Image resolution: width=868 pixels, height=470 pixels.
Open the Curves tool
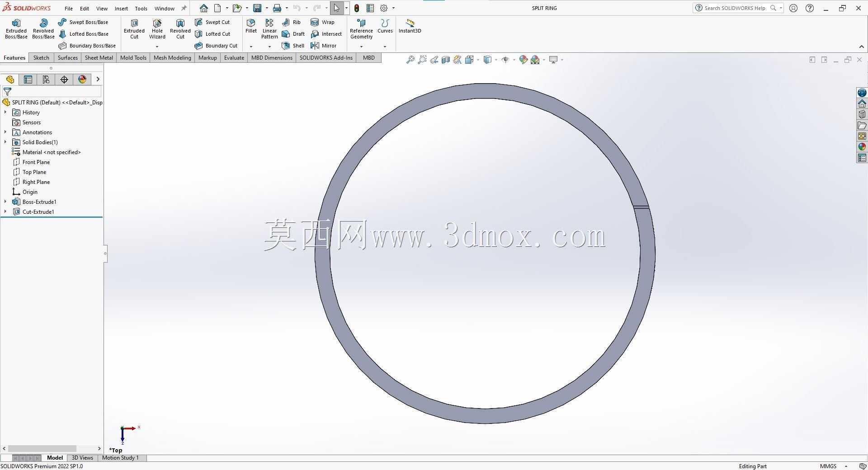(x=385, y=26)
